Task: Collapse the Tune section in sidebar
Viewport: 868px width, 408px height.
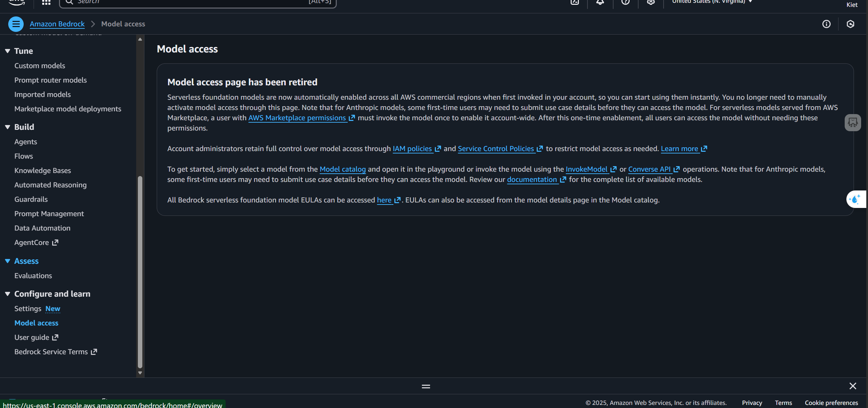Action: click(8, 51)
